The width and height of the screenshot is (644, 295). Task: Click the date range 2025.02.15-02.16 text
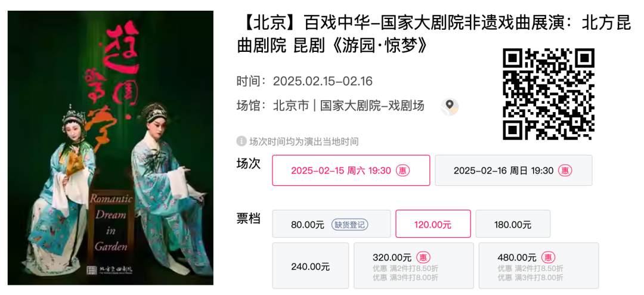[x=323, y=81]
